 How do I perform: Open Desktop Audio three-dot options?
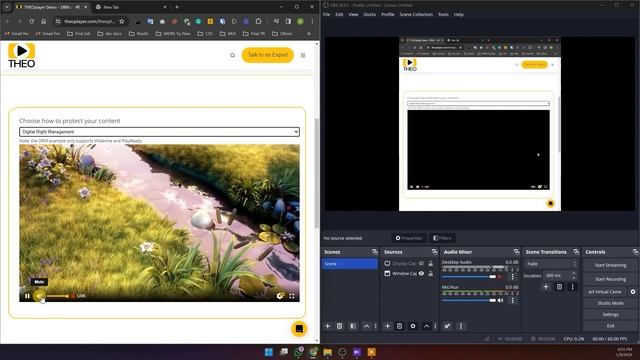pos(513,277)
